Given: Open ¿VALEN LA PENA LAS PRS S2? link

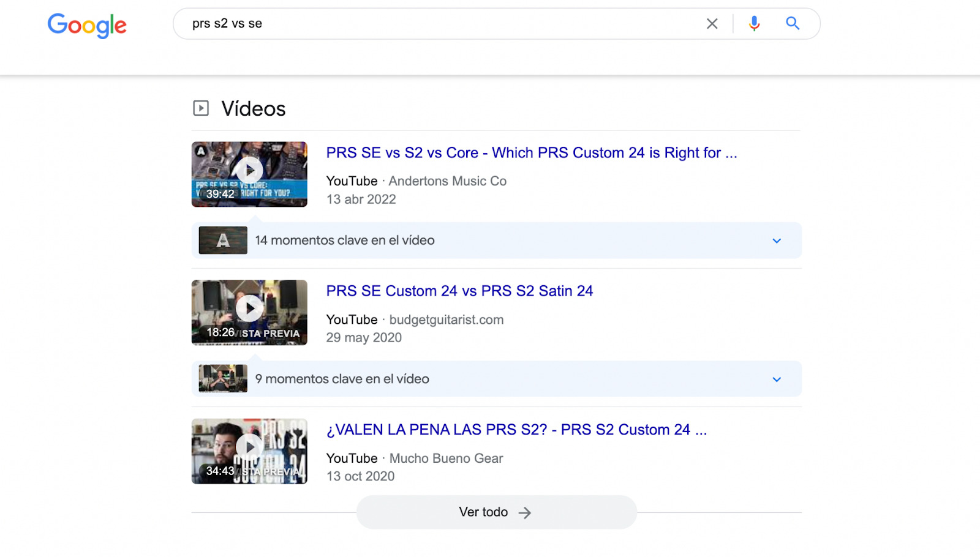Looking at the screenshot, I should coord(516,430).
